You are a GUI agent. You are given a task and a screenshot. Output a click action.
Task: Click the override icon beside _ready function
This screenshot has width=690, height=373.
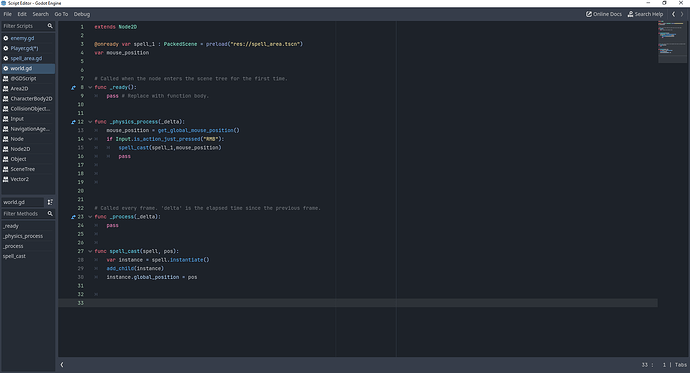click(x=73, y=88)
